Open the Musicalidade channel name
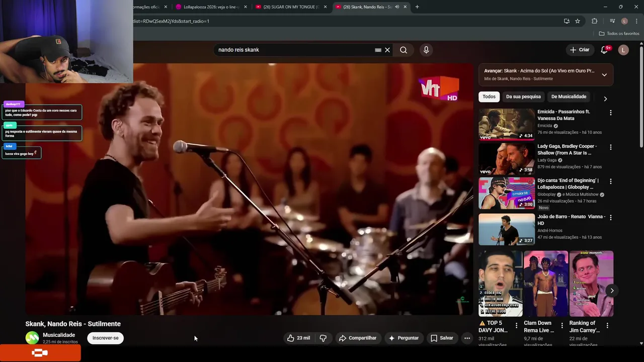Image resolution: width=644 pixels, height=362 pixels. click(x=59, y=335)
